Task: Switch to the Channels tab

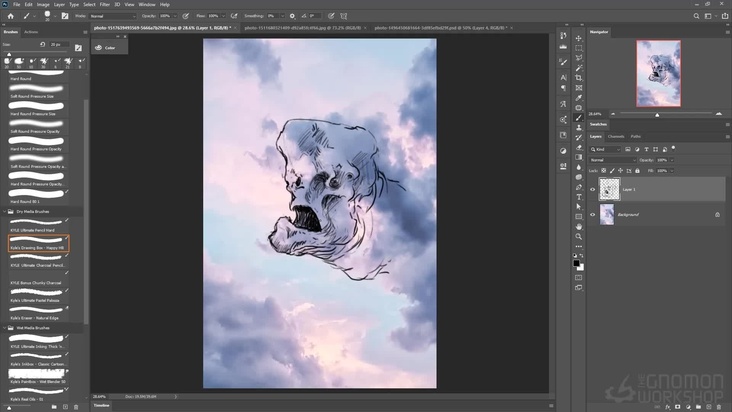Action: (x=616, y=136)
